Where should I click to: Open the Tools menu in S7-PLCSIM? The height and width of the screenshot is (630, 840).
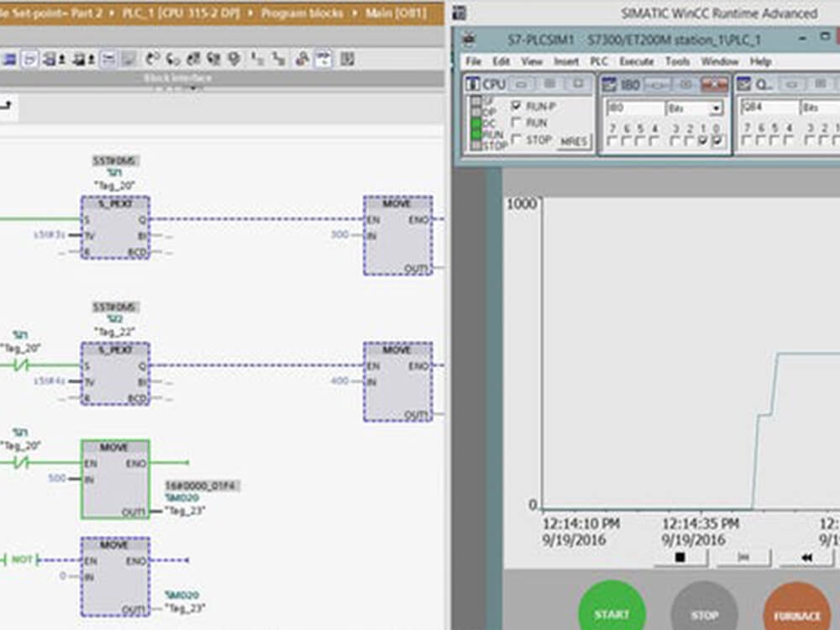pyautogui.click(x=677, y=61)
